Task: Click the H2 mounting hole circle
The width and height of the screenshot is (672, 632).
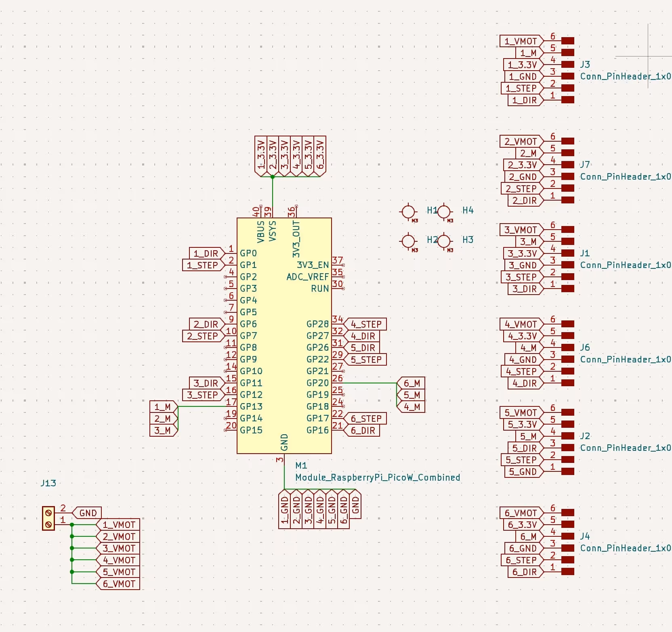Action: 409,241
